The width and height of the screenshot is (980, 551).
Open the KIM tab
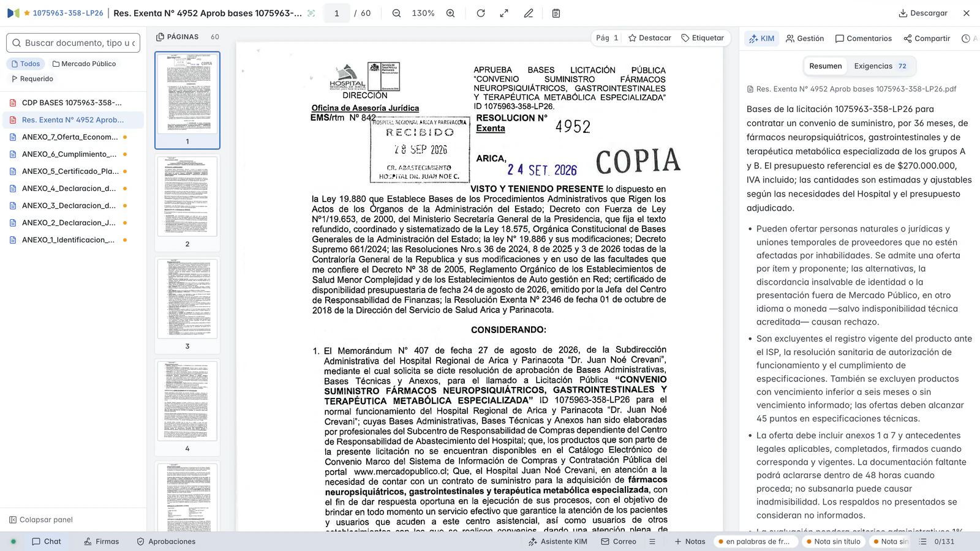(x=761, y=39)
